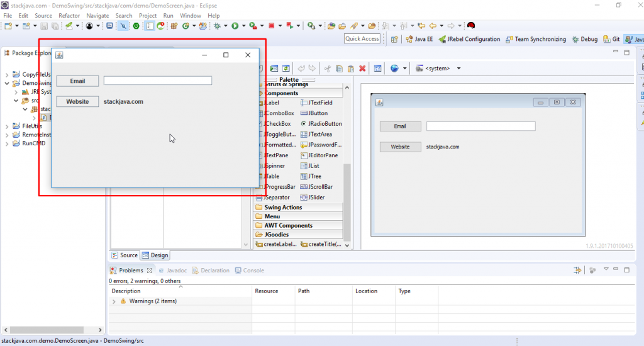This screenshot has height=346, width=644.
Task: Select JButton in the Palette
Action: pyautogui.click(x=314, y=113)
